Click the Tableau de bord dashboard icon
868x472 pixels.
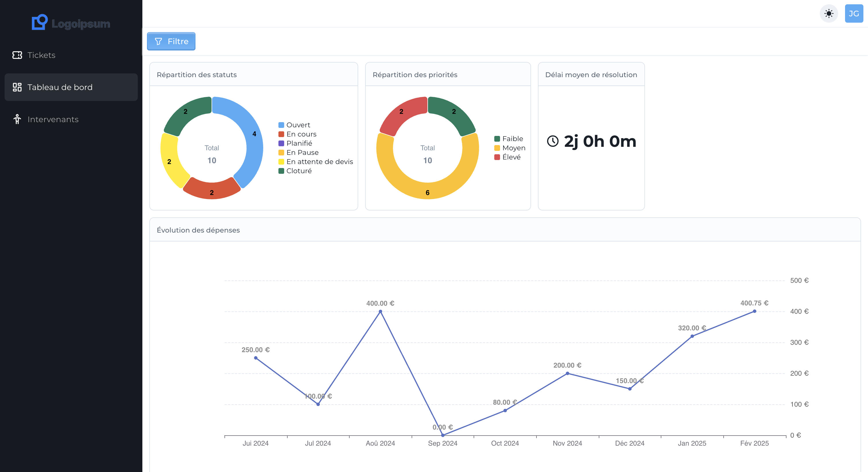coord(18,87)
